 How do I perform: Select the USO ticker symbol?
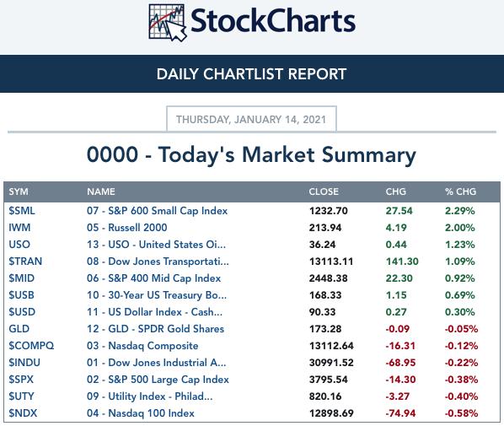(x=19, y=245)
